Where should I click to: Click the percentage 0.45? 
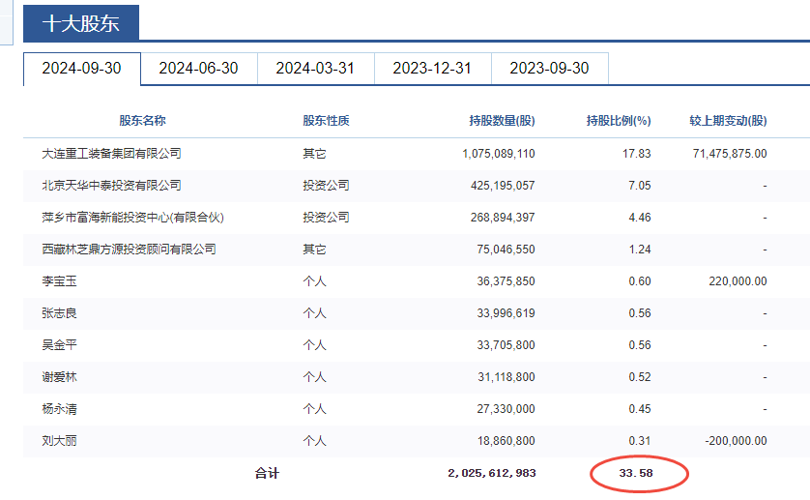pos(640,409)
